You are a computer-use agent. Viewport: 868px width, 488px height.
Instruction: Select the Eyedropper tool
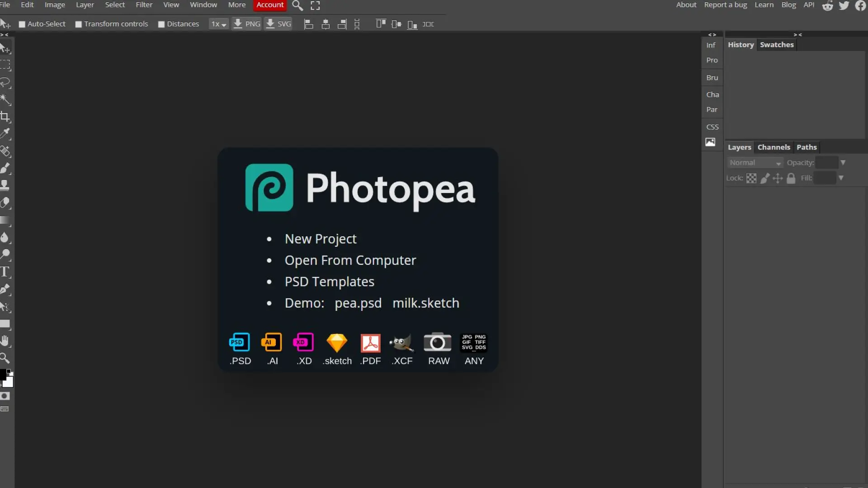5,134
